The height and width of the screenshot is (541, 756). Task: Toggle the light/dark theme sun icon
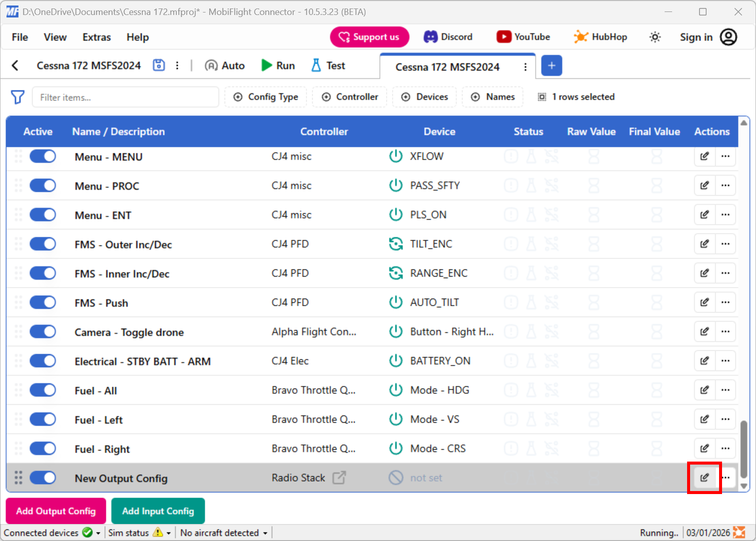point(655,36)
